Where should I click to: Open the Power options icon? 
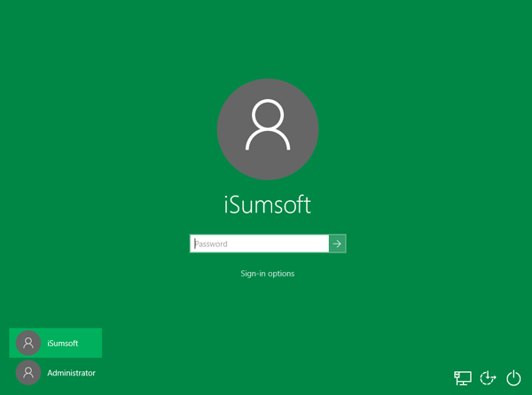pyautogui.click(x=513, y=377)
